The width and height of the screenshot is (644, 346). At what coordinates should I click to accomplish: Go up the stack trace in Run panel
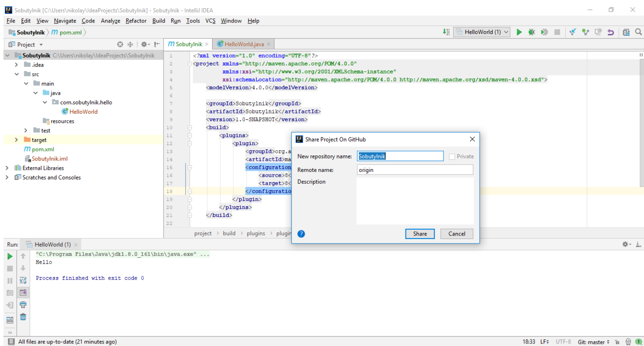23,256
